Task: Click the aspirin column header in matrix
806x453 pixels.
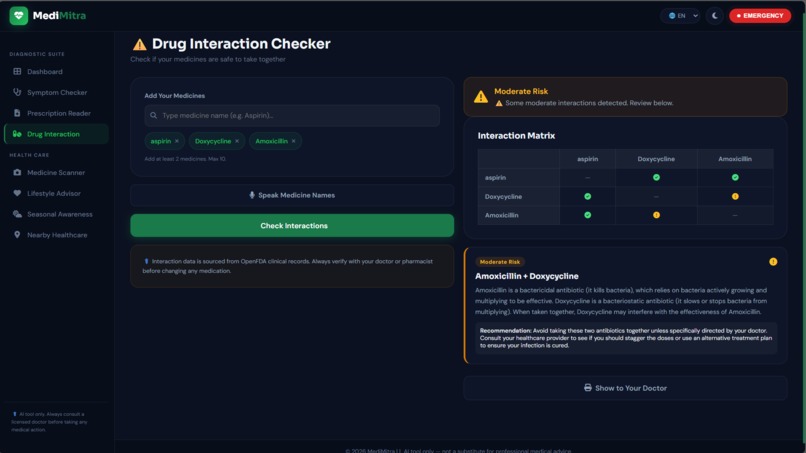Action: 588,159
